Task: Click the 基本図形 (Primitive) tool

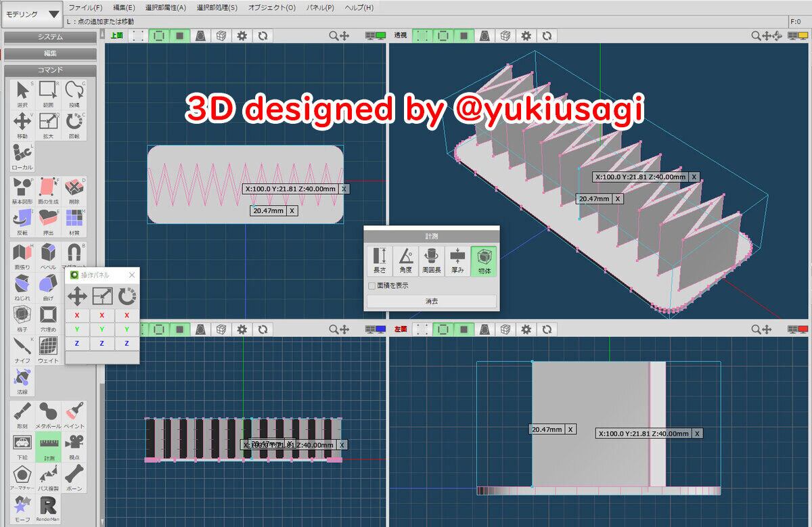Action: [22, 190]
